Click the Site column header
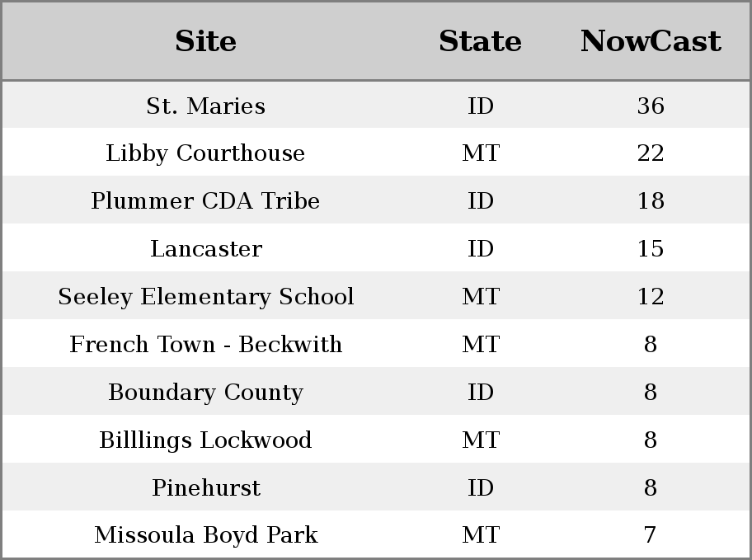752x560 pixels. tap(206, 41)
